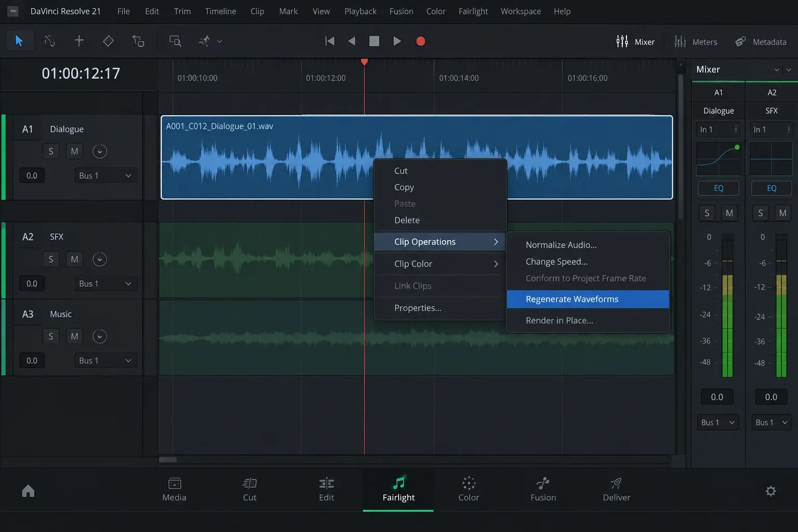Switch to the Color page
The image size is (798, 532).
pyautogui.click(x=469, y=490)
